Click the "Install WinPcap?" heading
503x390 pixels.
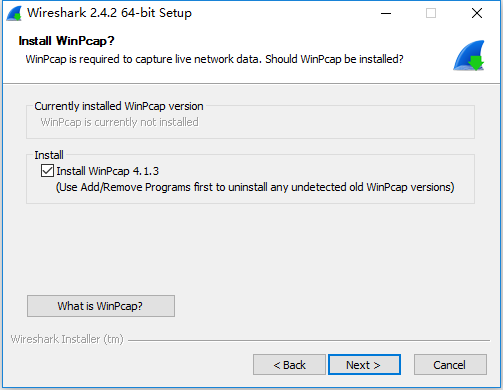pos(66,41)
